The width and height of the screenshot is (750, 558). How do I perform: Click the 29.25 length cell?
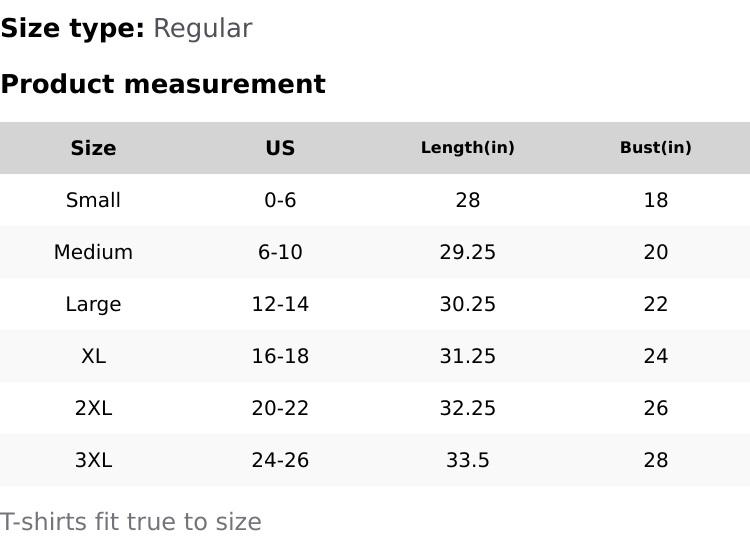point(467,252)
